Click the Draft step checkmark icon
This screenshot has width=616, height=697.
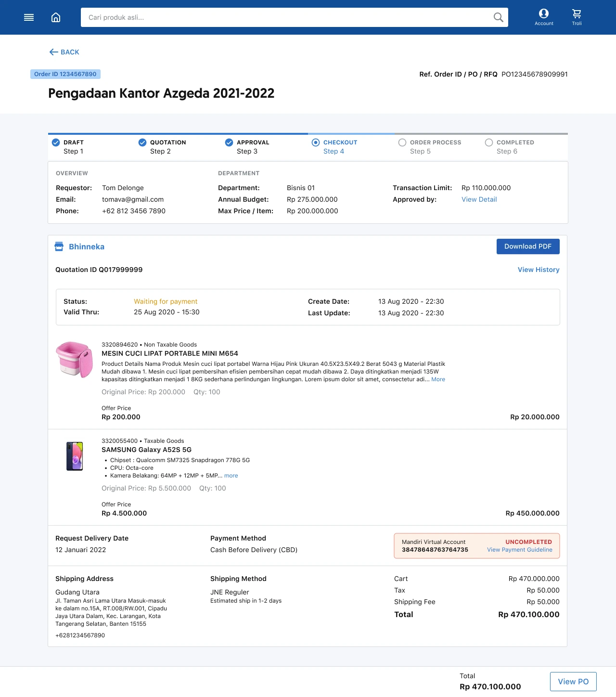[56, 142]
